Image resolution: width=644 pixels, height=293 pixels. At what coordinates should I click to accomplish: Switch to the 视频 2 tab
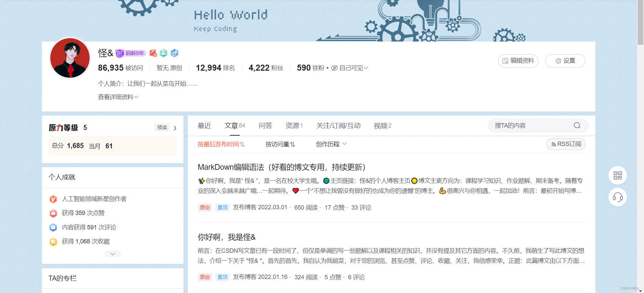point(383,126)
